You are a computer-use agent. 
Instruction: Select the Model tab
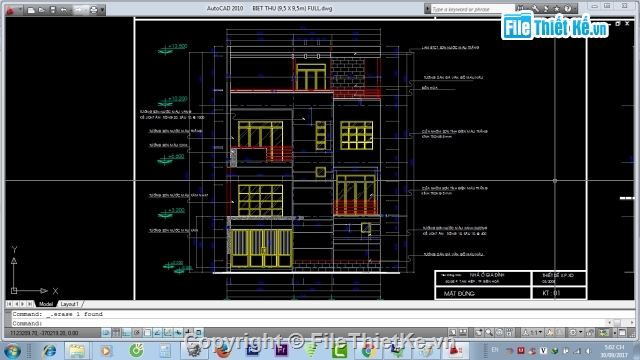46,304
